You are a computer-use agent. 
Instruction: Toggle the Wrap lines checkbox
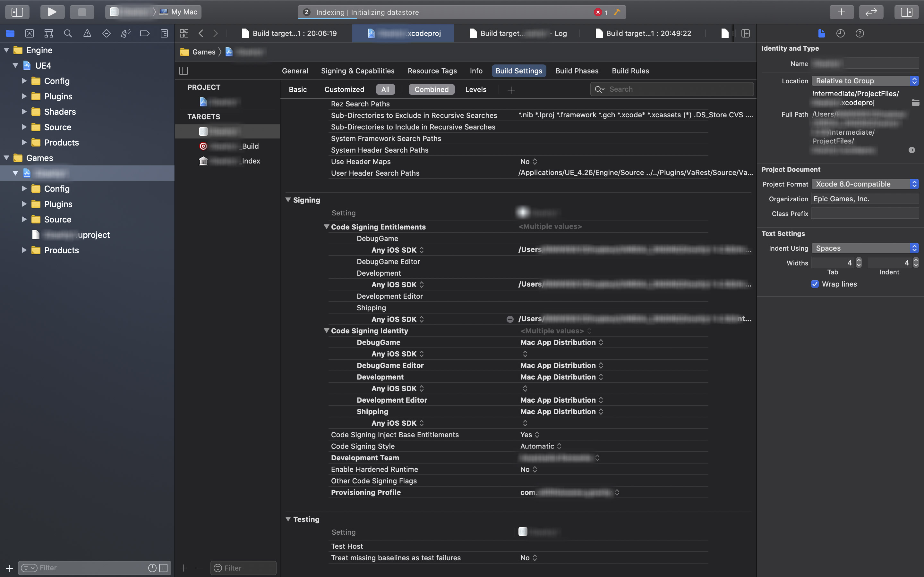click(x=815, y=284)
